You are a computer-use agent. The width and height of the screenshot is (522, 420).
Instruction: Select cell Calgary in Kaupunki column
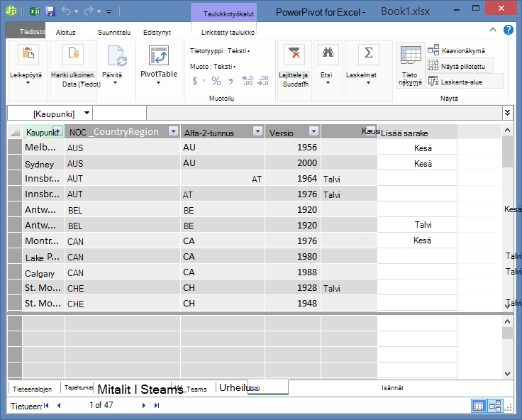tap(43, 272)
